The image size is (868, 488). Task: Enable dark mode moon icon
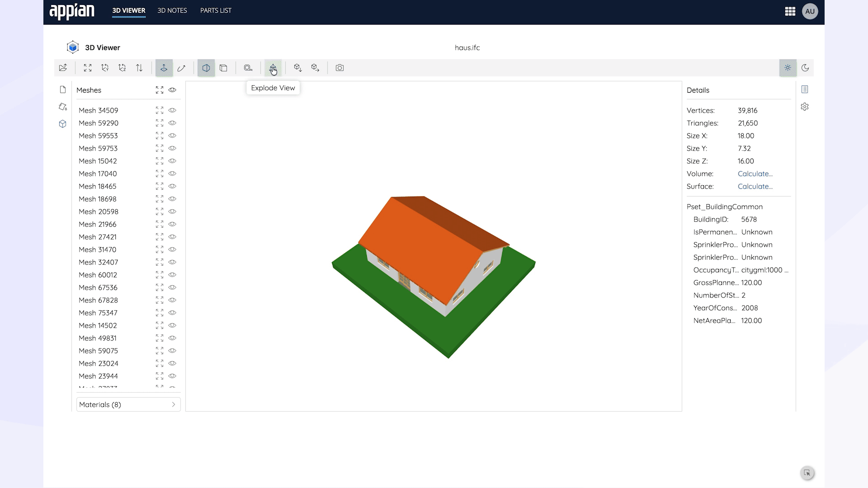(x=805, y=68)
